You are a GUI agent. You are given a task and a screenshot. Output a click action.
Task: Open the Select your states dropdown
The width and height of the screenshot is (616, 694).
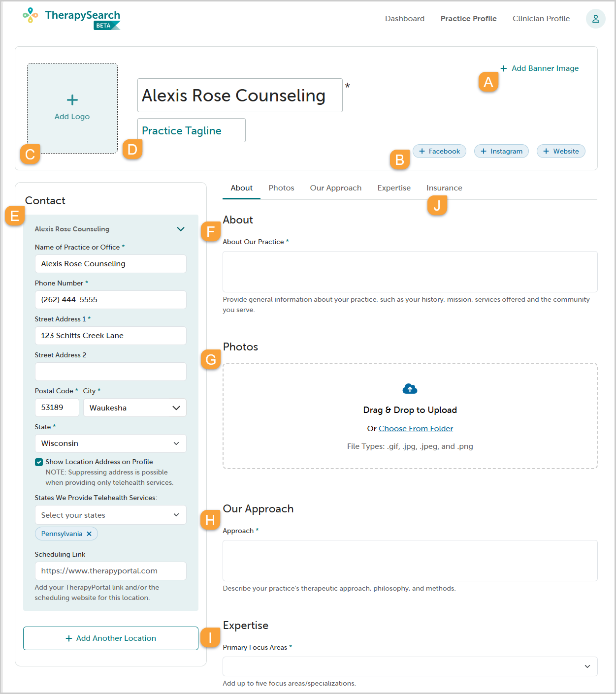pos(111,515)
